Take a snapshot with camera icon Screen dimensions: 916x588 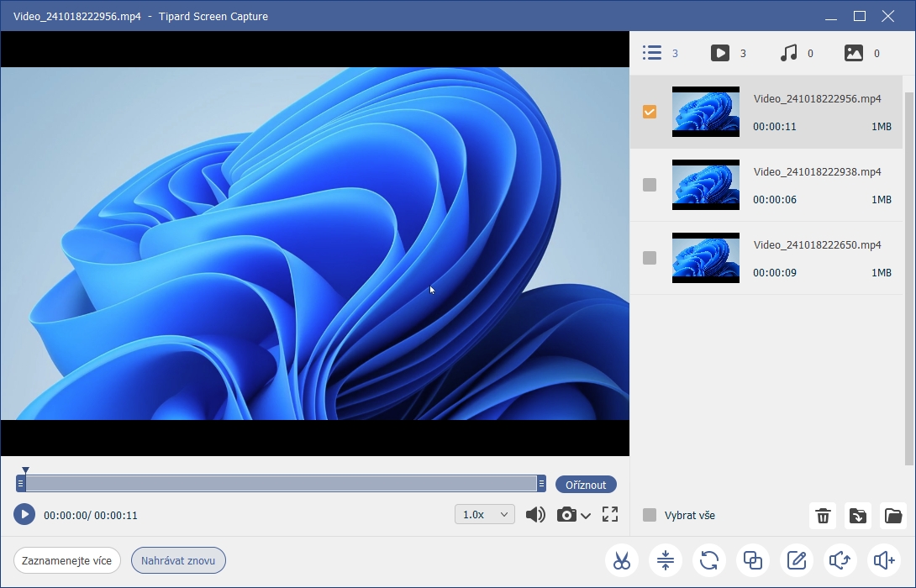(566, 514)
